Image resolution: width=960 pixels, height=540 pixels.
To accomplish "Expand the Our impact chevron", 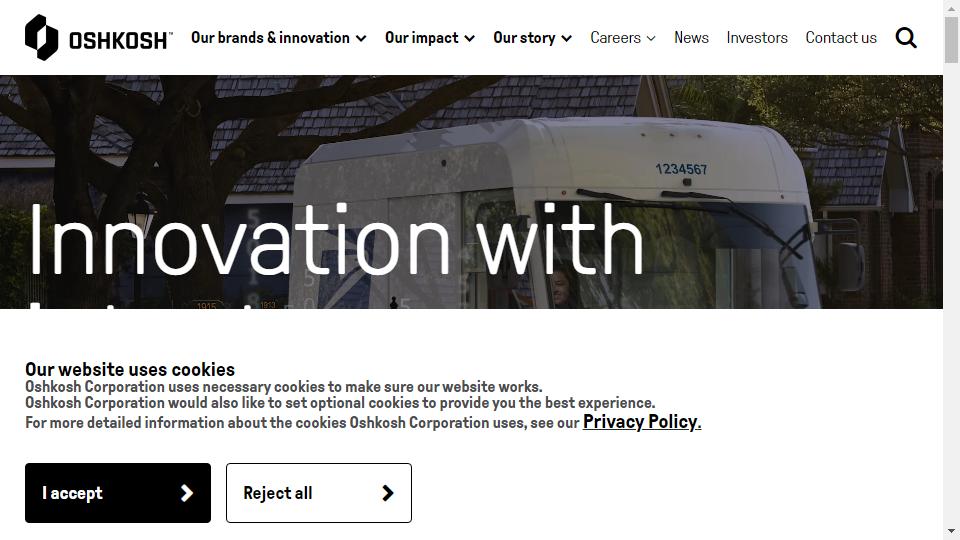I will point(470,39).
